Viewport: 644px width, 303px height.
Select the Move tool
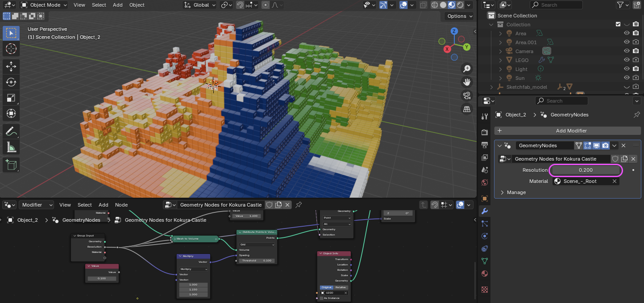[11, 67]
